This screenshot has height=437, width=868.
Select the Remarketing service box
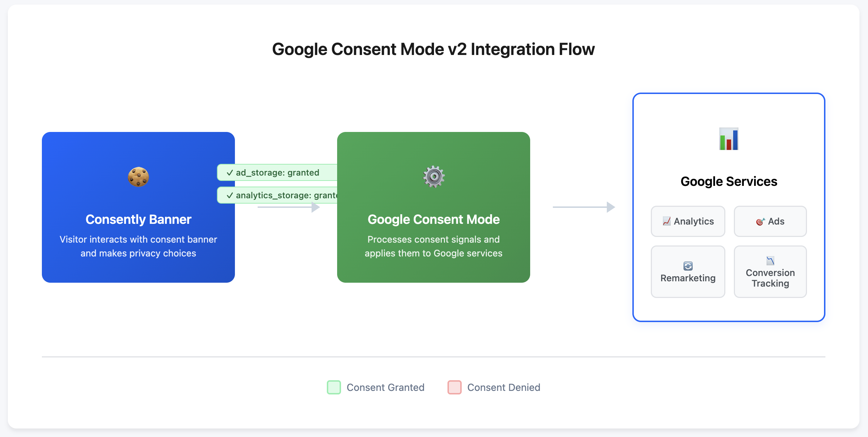[x=688, y=272]
